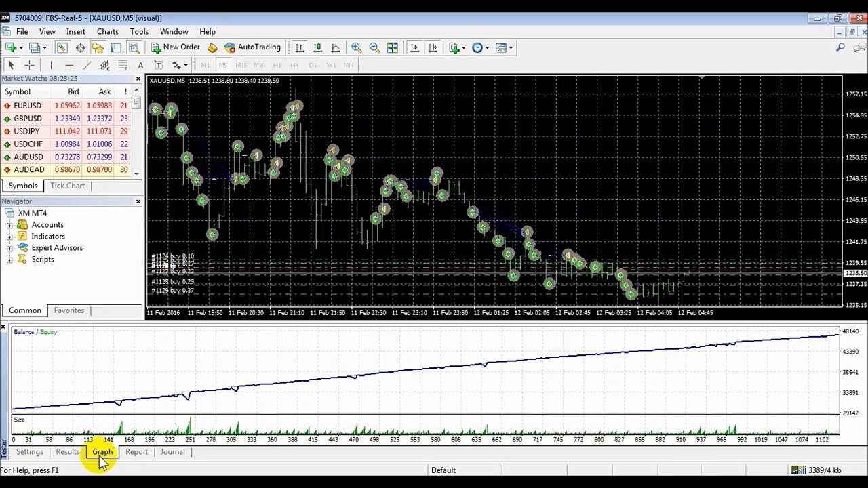This screenshot has width=868, height=488.
Task: Toggle the Terminal window icon
Action: (116, 47)
